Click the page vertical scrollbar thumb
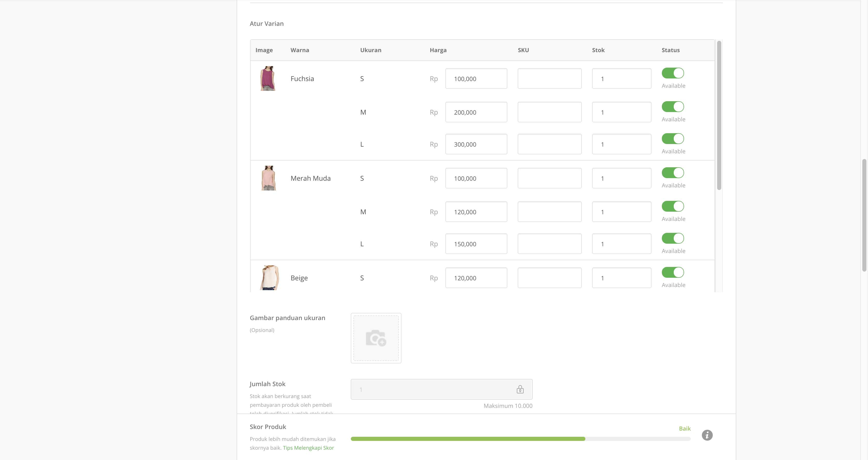Viewport: 868px width, 460px height. tap(864, 215)
